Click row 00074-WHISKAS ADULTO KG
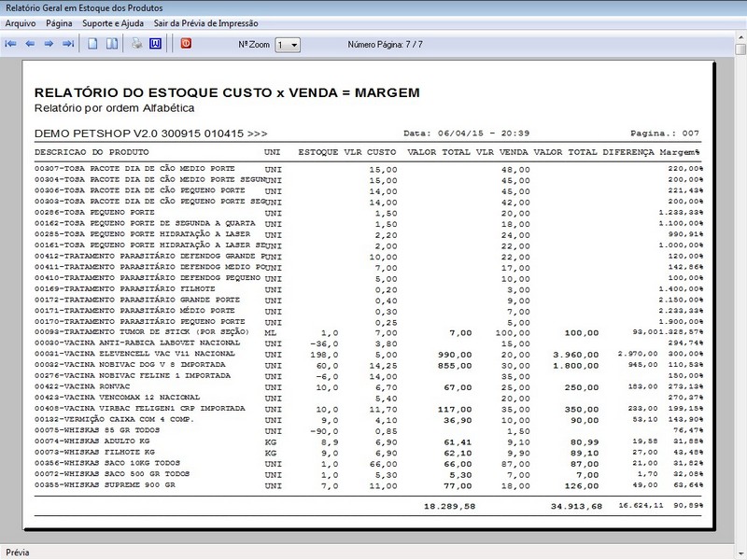 369,442
